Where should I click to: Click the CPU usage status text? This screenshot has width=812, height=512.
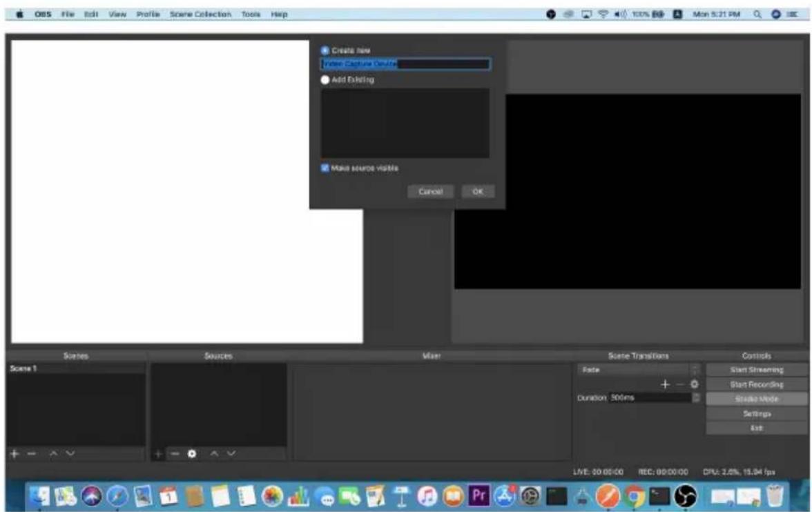pyautogui.click(x=739, y=471)
